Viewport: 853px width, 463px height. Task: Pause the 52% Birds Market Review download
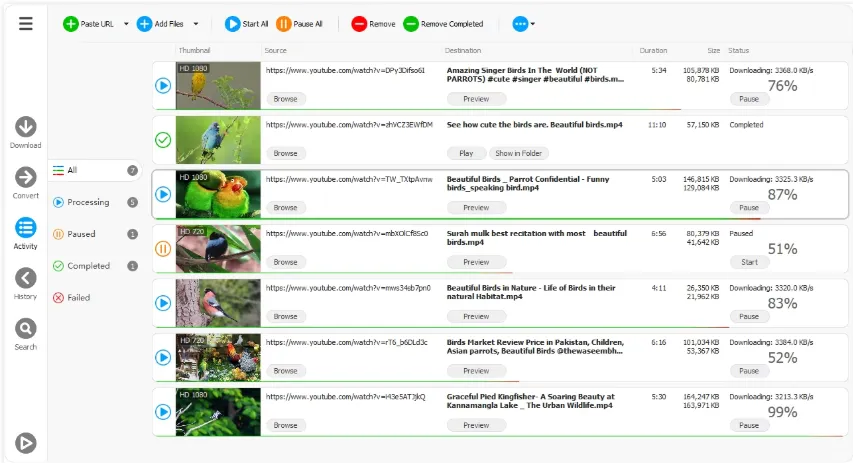point(749,371)
